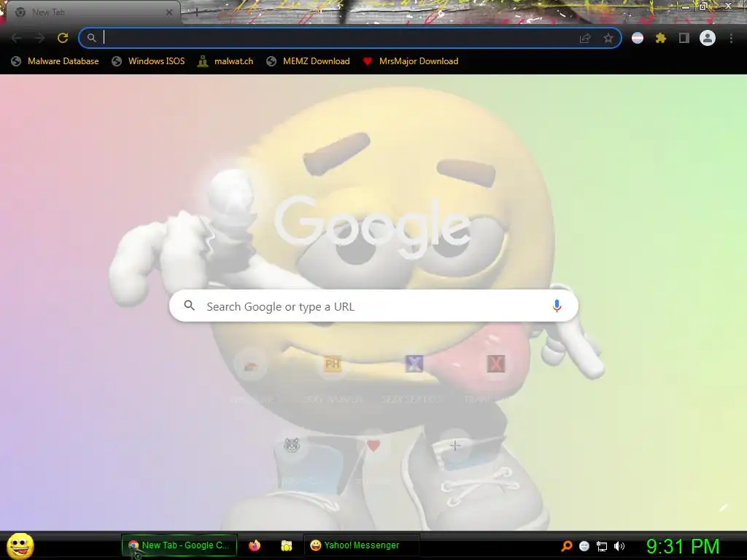The width and height of the screenshot is (747, 560).
Task: Click the Google logo
Action: (x=373, y=227)
